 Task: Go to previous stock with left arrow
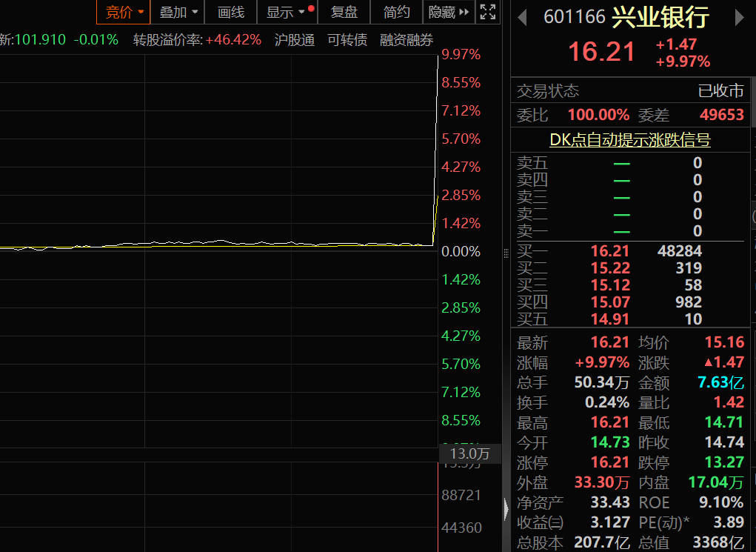pyautogui.click(x=522, y=18)
